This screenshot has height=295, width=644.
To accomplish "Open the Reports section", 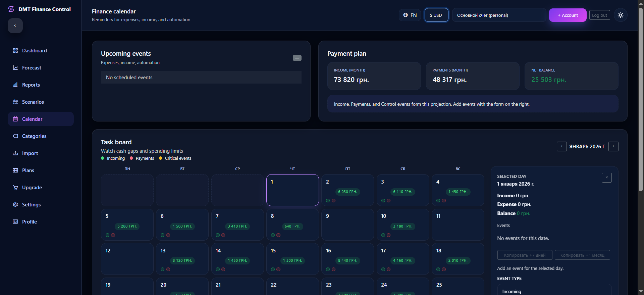I will [x=41, y=85].
